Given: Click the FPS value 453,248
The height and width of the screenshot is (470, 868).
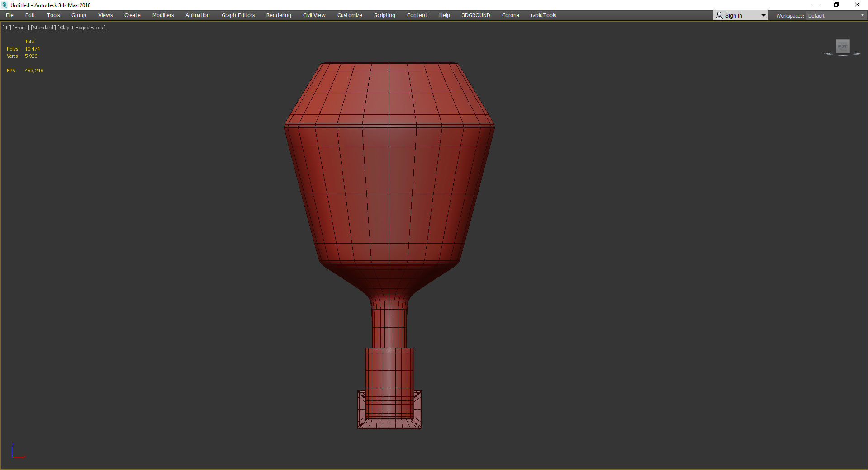Looking at the screenshot, I should (34, 70).
